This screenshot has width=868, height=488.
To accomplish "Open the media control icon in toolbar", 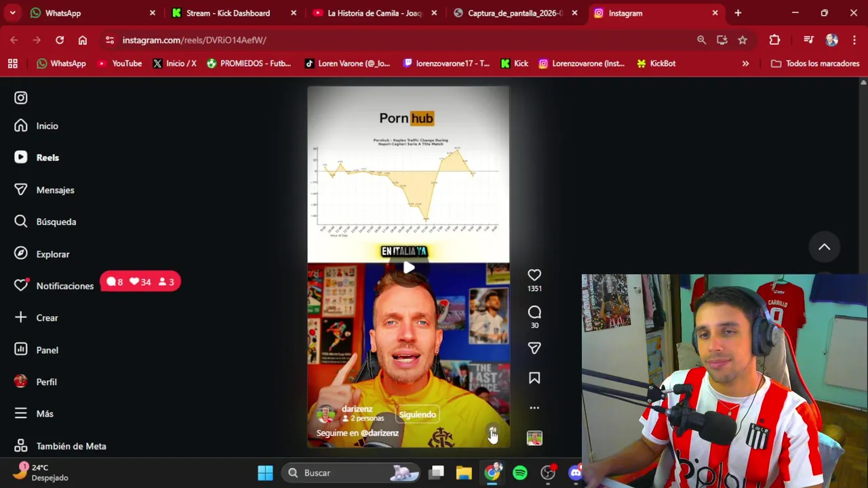I will (x=808, y=40).
